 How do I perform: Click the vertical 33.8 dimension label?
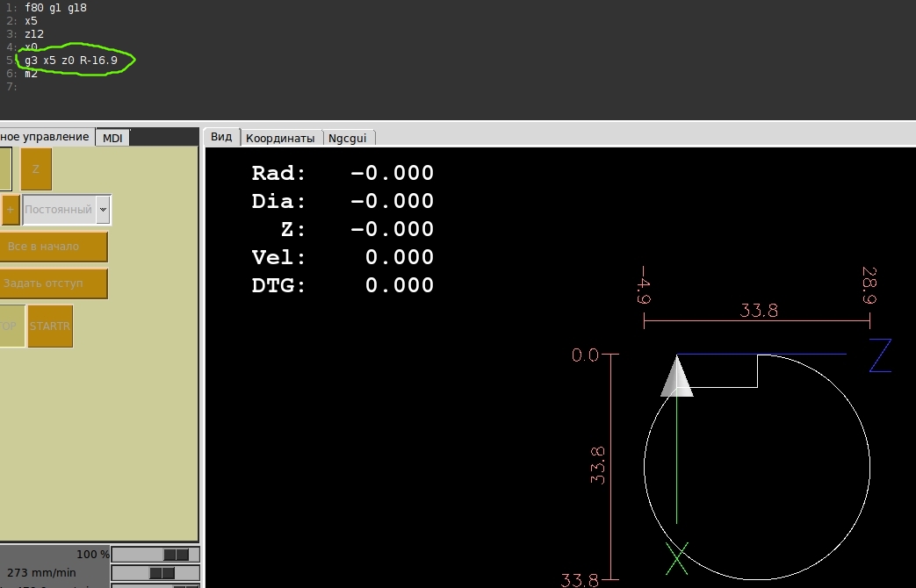tap(597, 465)
